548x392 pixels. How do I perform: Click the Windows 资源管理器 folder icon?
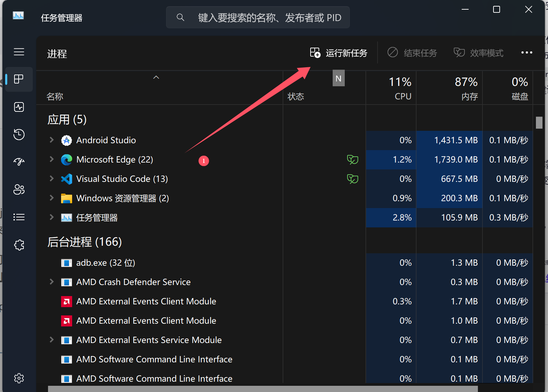point(66,198)
